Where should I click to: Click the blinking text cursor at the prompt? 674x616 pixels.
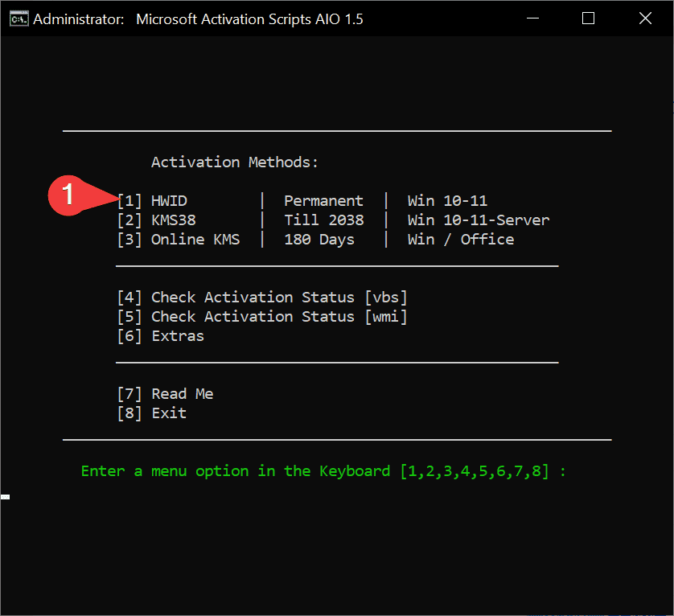[x=6, y=497]
